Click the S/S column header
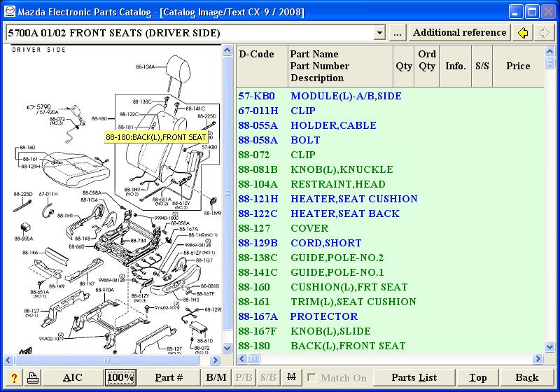560x392 pixels. pyautogui.click(x=482, y=66)
